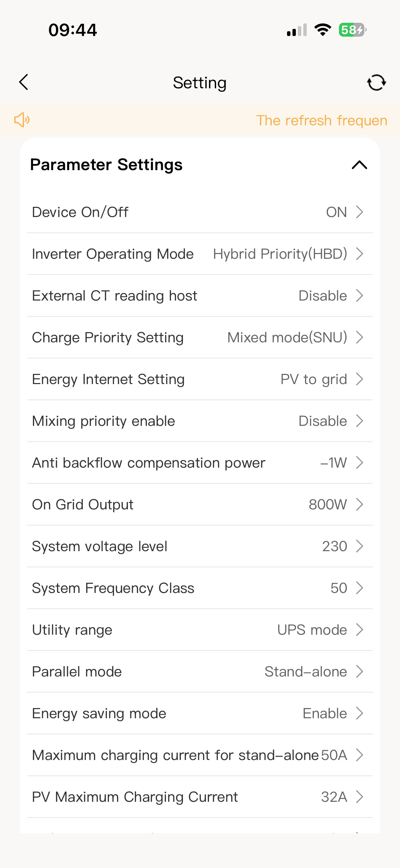Viewport: 400px width, 868px height.
Task: Open the Device On/Off setting
Action: (199, 212)
